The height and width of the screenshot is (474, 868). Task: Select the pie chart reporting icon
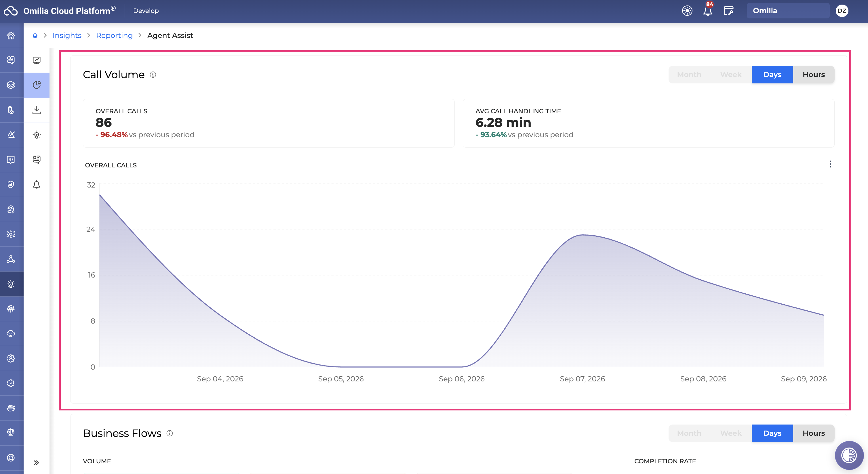[36, 85]
